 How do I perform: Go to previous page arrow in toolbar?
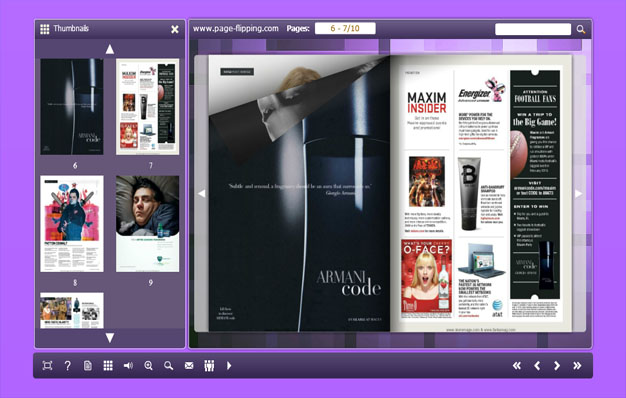click(x=537, y=365)
